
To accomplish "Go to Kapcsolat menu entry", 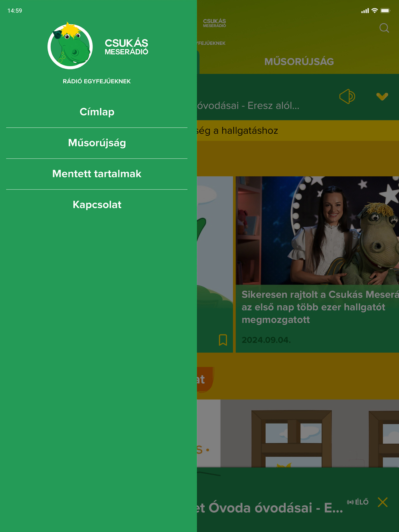I will pyautogui.click(x=97, y=205).
